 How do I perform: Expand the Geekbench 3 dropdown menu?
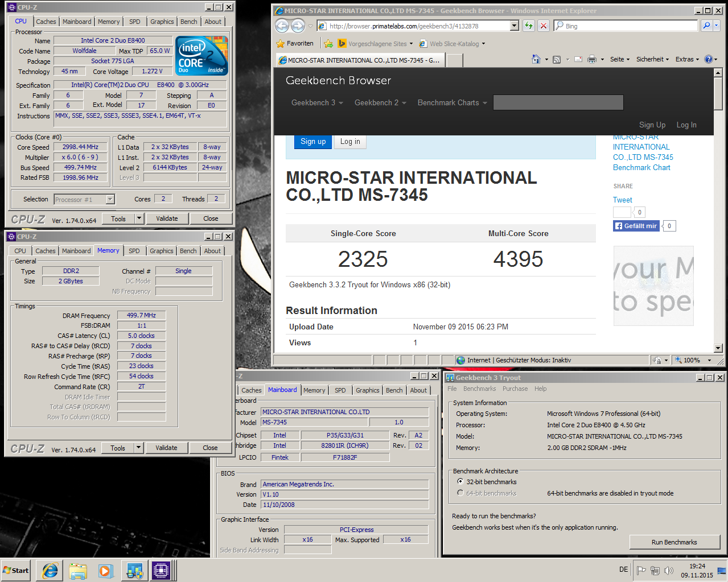point(317,102)
